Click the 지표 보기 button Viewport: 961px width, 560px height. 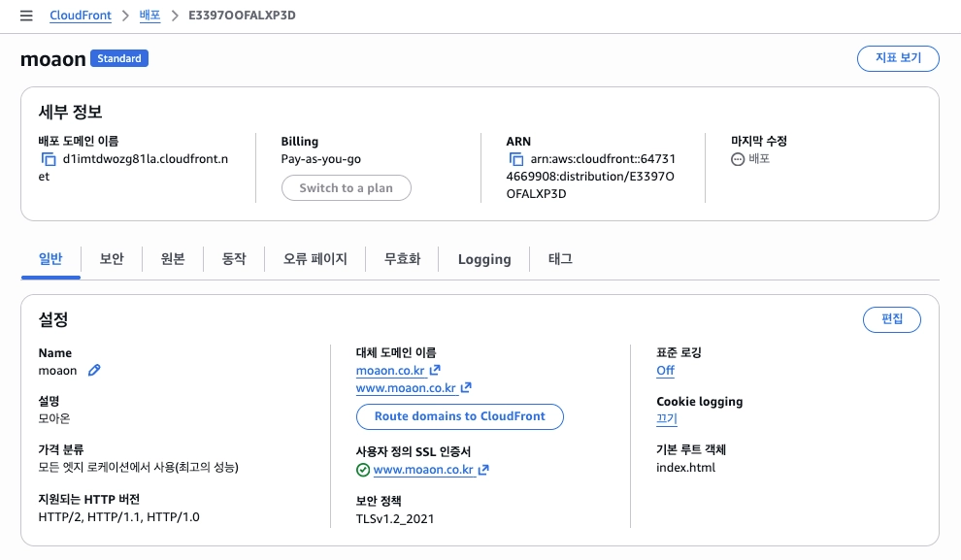coord(898,58)
